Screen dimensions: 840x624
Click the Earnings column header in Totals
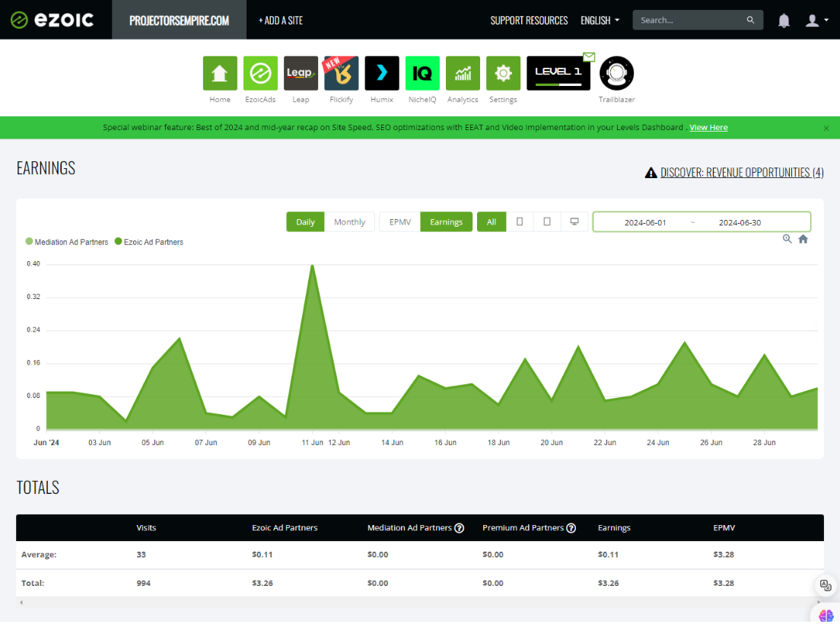pyautogui.click(x=614, y=528)
